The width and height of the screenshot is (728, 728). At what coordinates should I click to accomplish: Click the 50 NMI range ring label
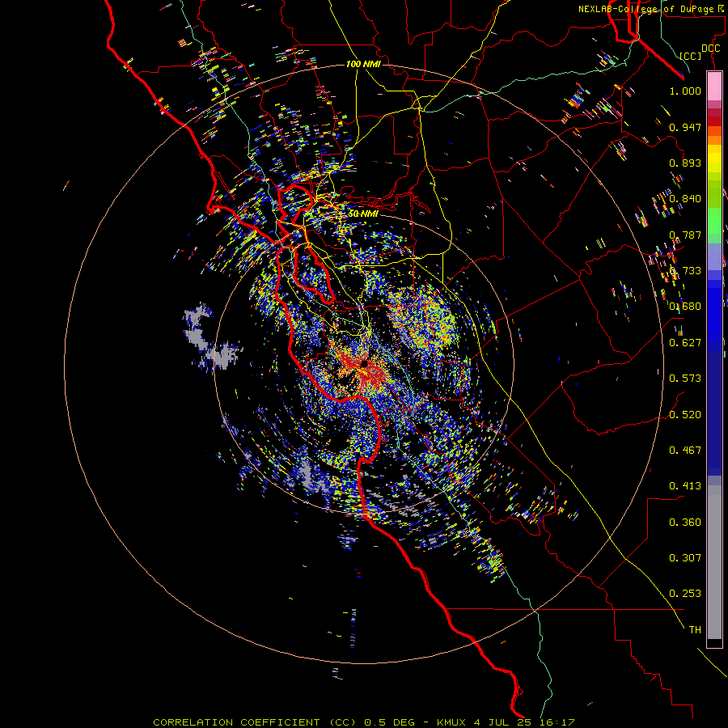point(363,214)
